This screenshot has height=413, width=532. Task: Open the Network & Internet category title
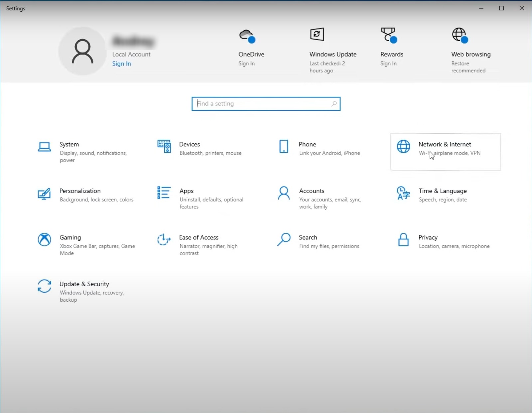[x=445, y=144]
